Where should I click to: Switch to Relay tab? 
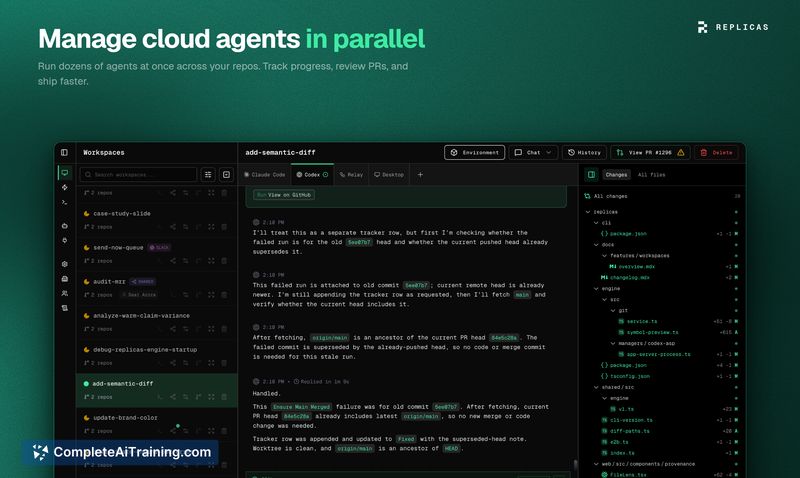(351, 174)
